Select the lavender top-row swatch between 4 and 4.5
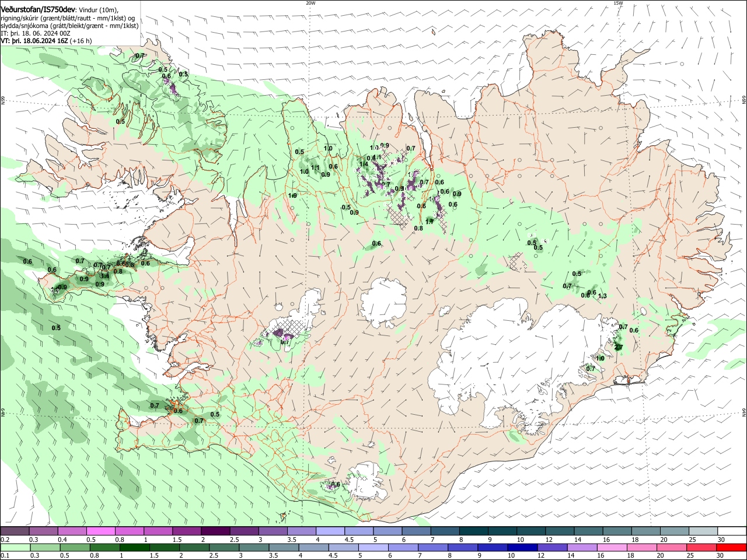747x560 pixels. [x=330, y=531]
